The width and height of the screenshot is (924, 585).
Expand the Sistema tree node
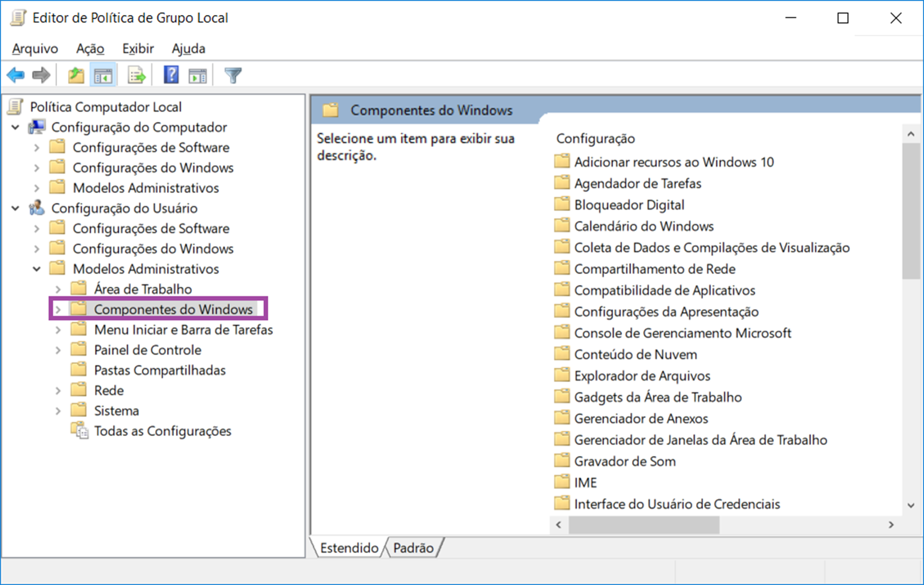tap(58, 411)
